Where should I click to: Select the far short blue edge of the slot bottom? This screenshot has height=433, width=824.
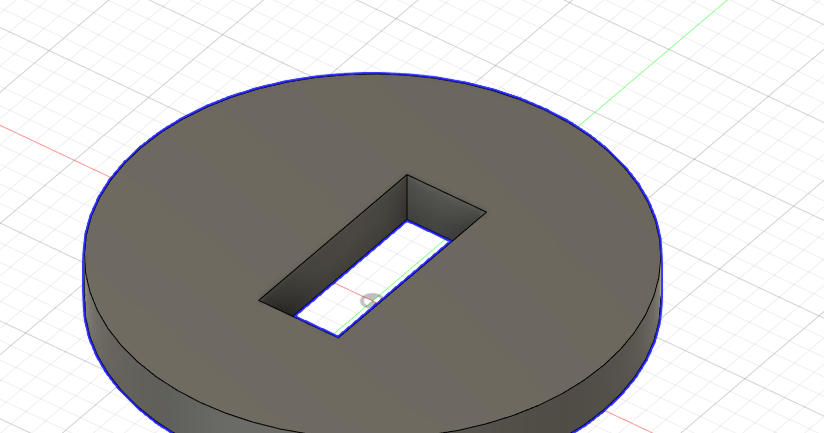click(429, 230)
